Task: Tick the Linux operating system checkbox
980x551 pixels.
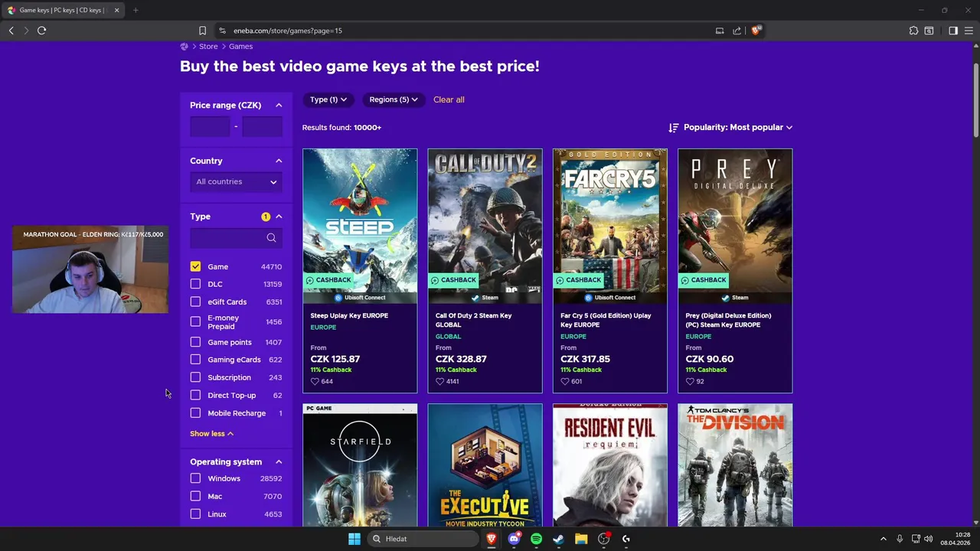Action: [195, 514]
